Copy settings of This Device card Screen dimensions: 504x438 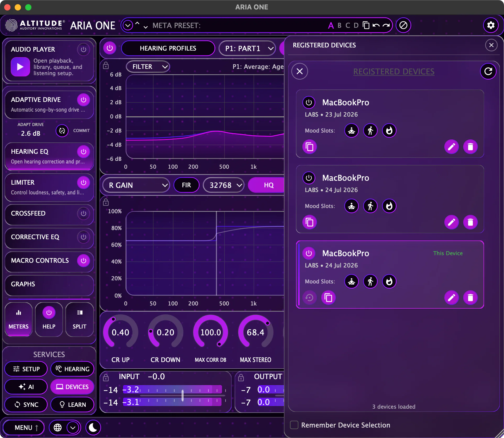pyautogui.click(x=328, y=298)
